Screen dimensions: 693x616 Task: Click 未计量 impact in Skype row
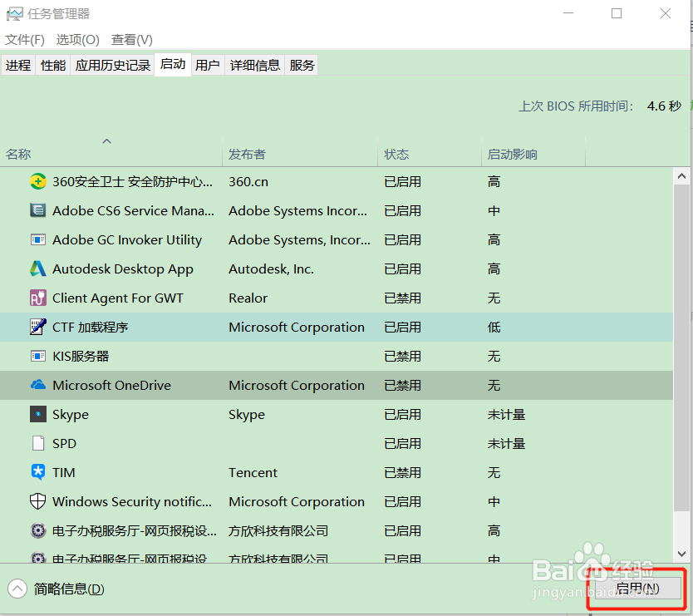pos(506,415)
